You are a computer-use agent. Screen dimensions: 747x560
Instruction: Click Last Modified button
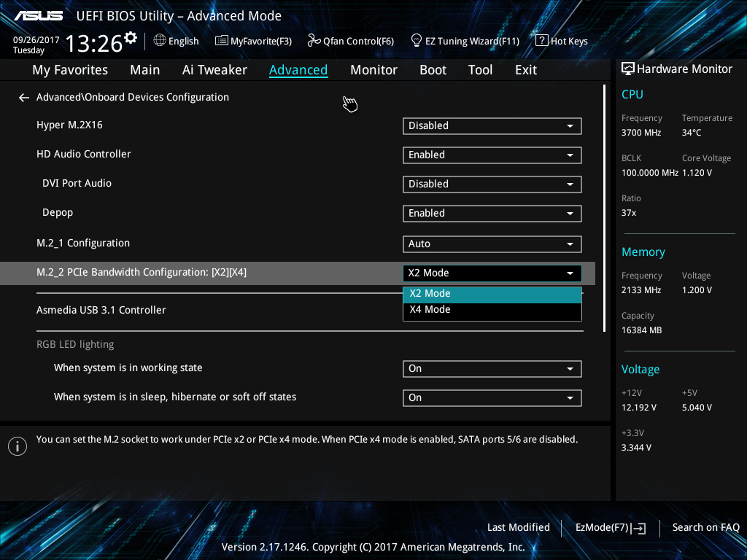(519, 528)
